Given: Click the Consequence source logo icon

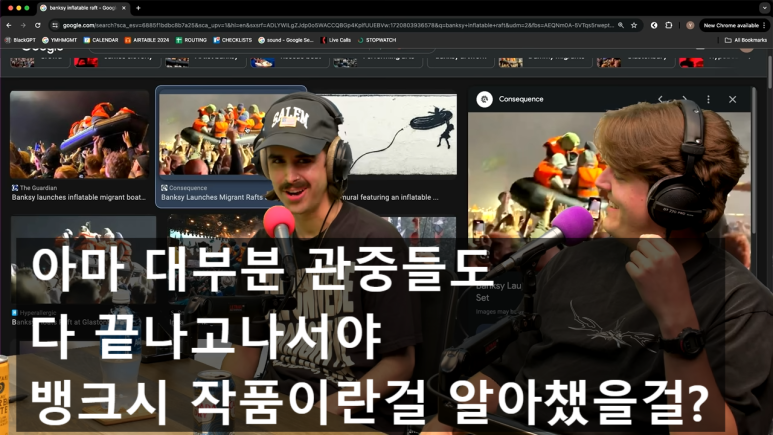Looking at the screenshot, I should [485, 99].
